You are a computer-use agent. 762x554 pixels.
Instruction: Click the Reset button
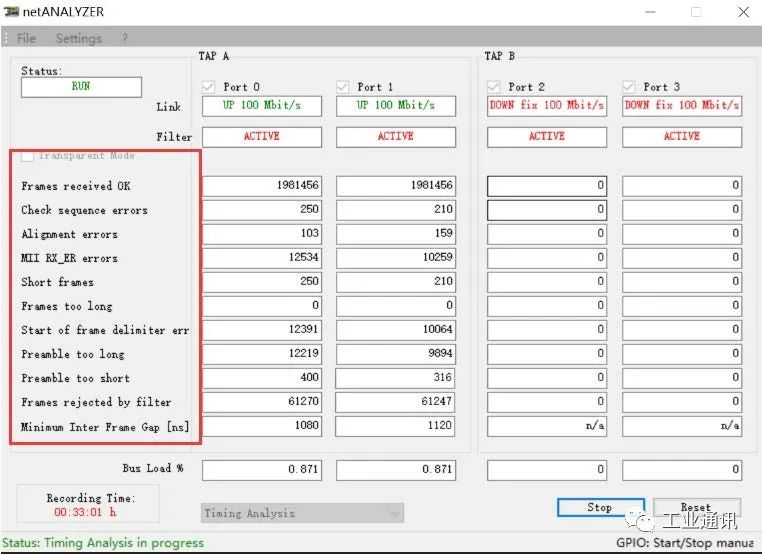coord(696,507)
